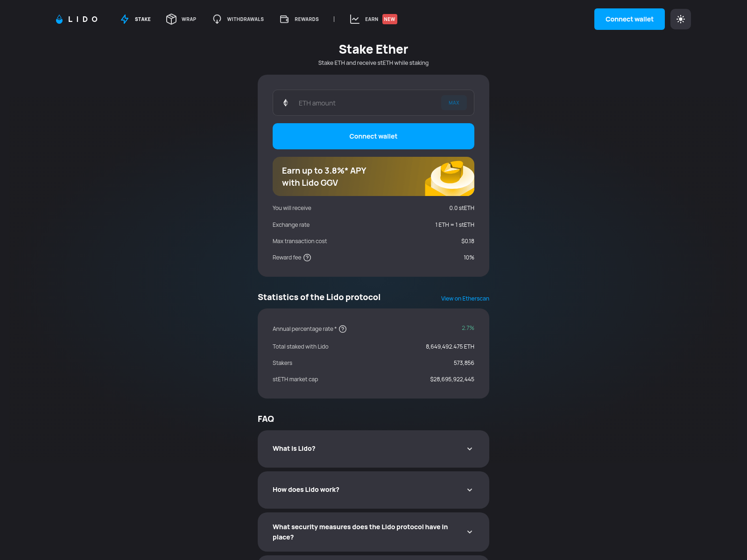
Task: Click the LIDO wordmark in header
Action: tap(83, 19)
